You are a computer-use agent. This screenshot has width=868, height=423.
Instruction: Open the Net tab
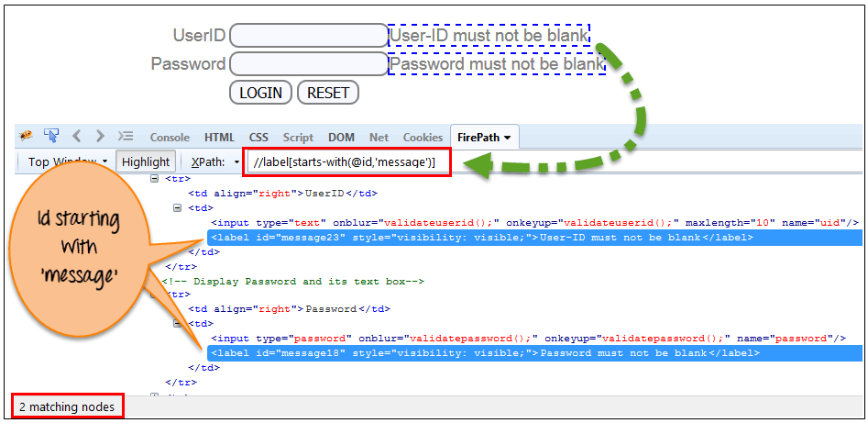[379, 138]
